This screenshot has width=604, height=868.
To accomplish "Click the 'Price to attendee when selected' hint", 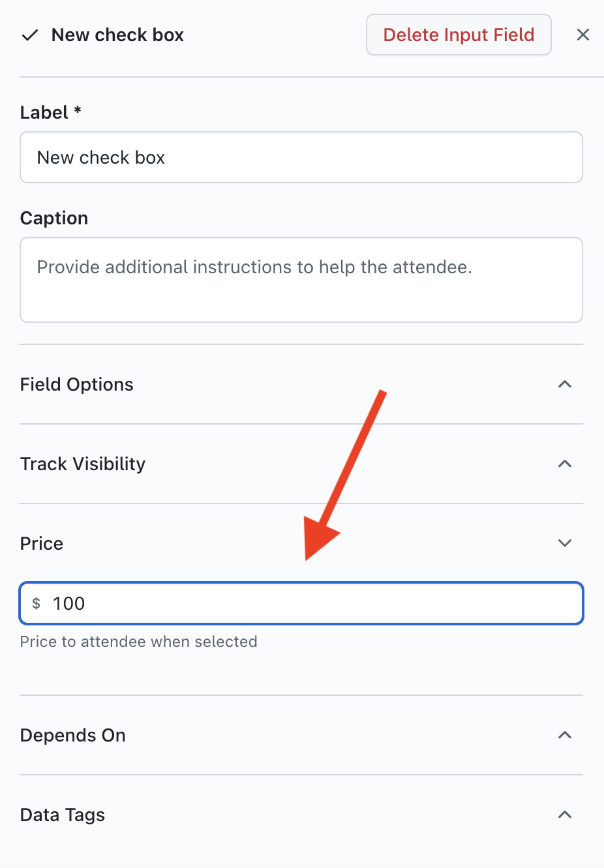I will (x=139, y=642).
